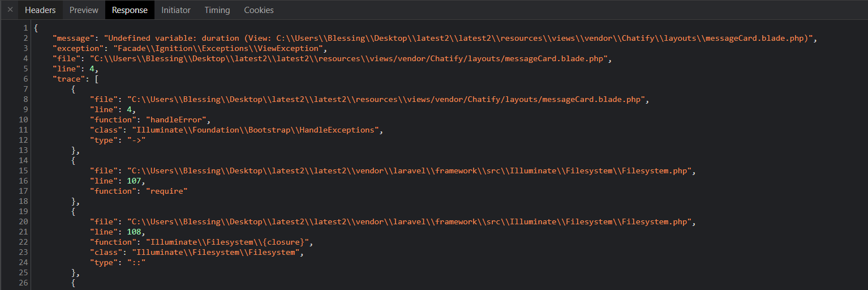Open the Cookies tab

[x=259, y=10]
